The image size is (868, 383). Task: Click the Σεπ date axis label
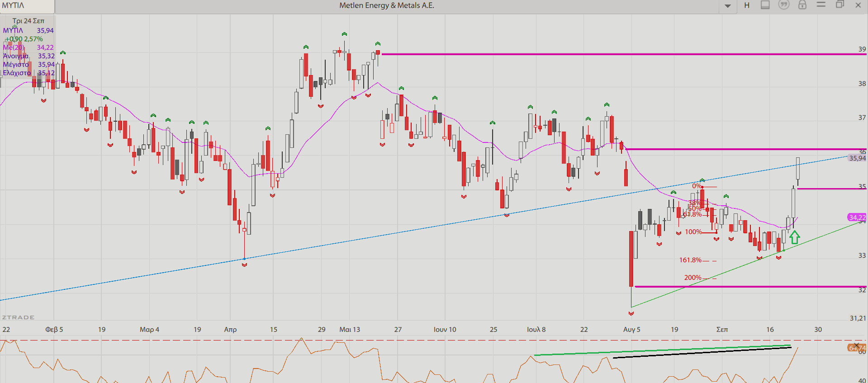click(x=722, y=330)
